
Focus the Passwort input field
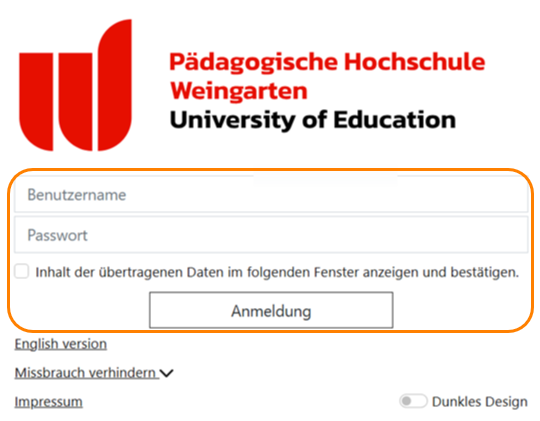pos(271,235)
